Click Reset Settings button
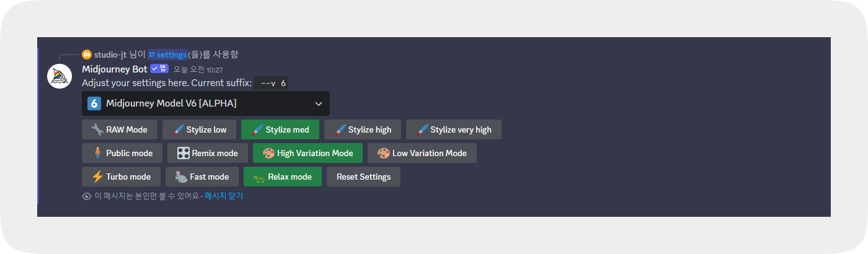This screenshot has width=868, height=254. (x=363, y=177)
